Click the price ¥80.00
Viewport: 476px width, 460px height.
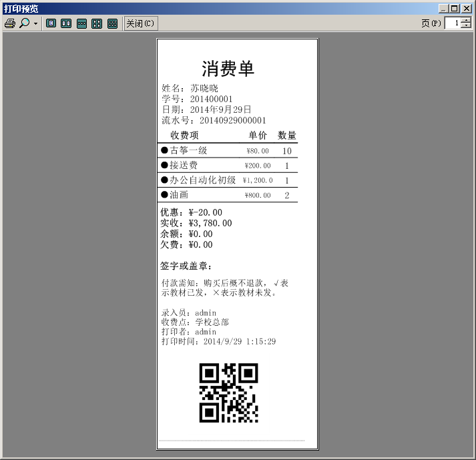pos(258,151)
